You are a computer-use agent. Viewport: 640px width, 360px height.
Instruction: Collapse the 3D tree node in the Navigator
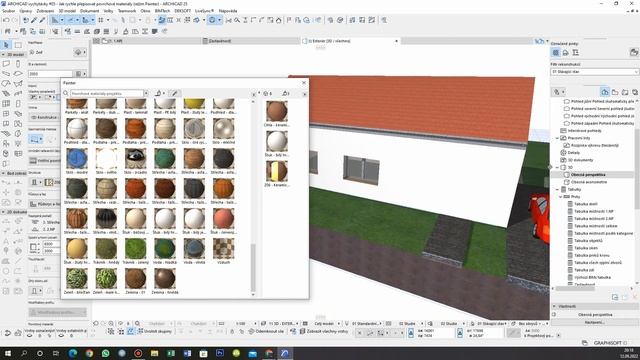558,167
